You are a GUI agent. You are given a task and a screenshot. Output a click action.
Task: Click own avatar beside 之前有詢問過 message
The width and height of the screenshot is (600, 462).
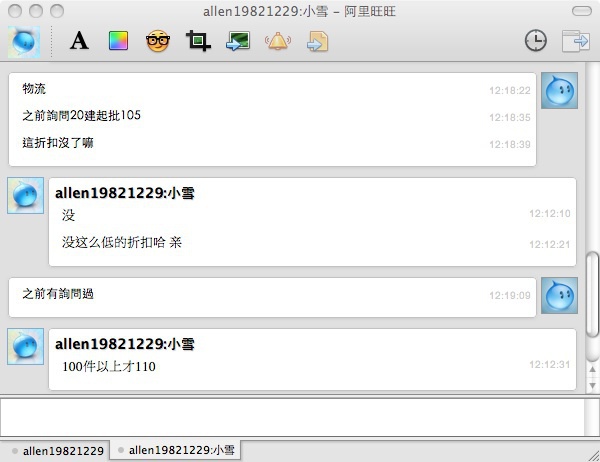click(559, 295)
